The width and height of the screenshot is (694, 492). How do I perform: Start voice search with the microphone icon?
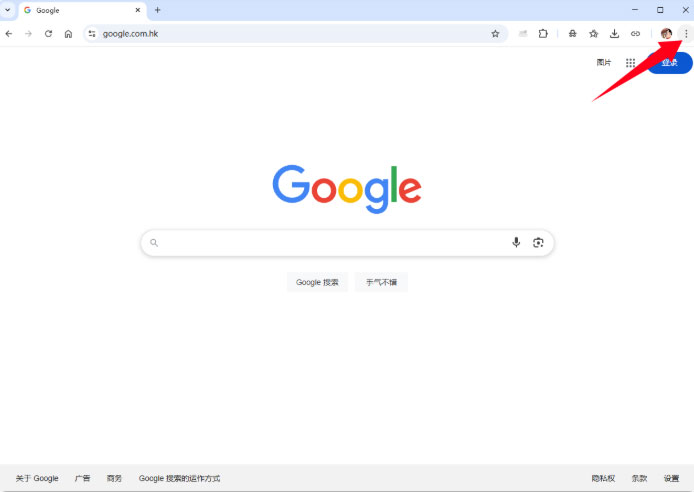[x=516, y=242]
